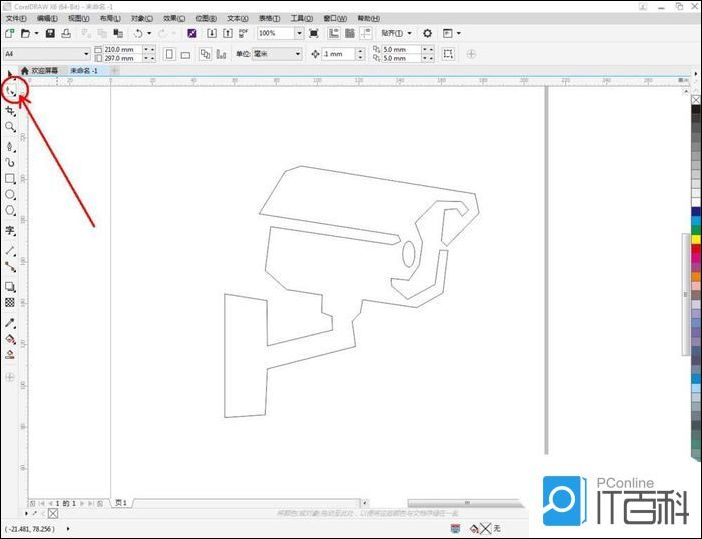Toggle portrait page orientation
The image size is (702, 539).
[168, 54]
